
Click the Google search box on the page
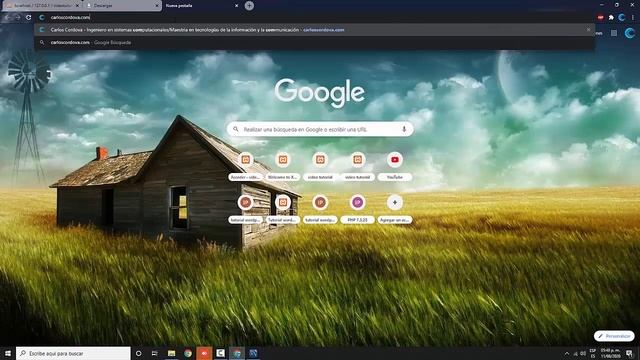(x=320, y=129)
